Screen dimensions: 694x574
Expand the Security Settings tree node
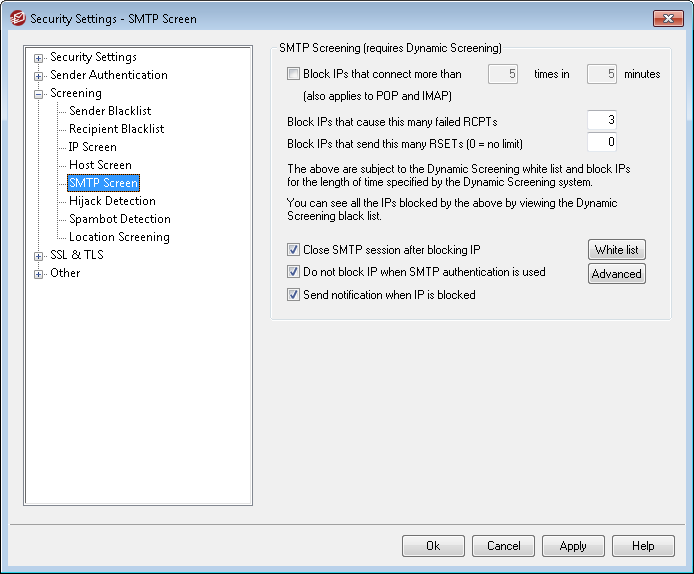tap(39, 58)
